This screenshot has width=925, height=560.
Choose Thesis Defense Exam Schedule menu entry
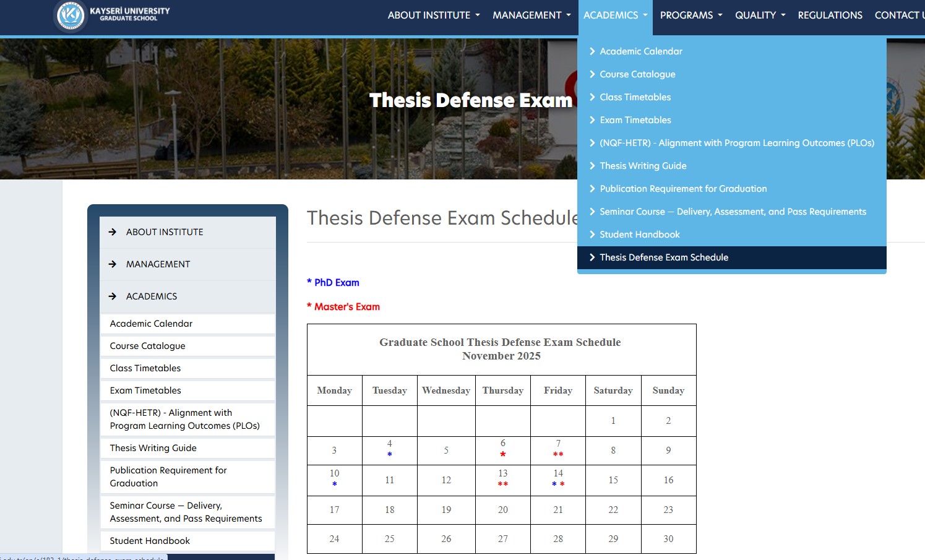(663, 257)
